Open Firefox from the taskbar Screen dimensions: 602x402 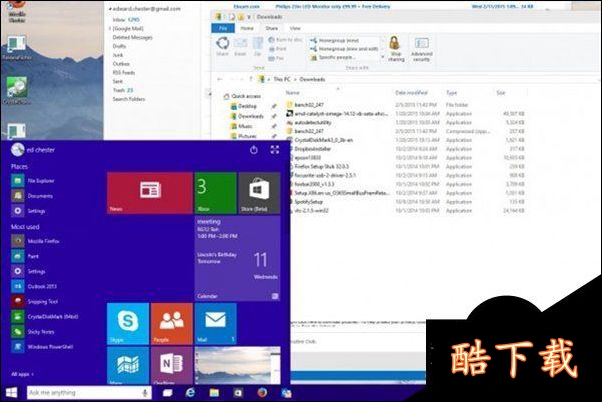click(262, 392)
